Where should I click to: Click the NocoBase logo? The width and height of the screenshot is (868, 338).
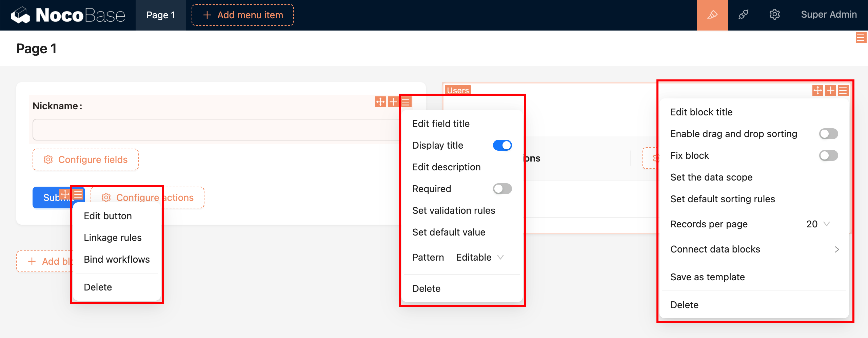point(68,15)
